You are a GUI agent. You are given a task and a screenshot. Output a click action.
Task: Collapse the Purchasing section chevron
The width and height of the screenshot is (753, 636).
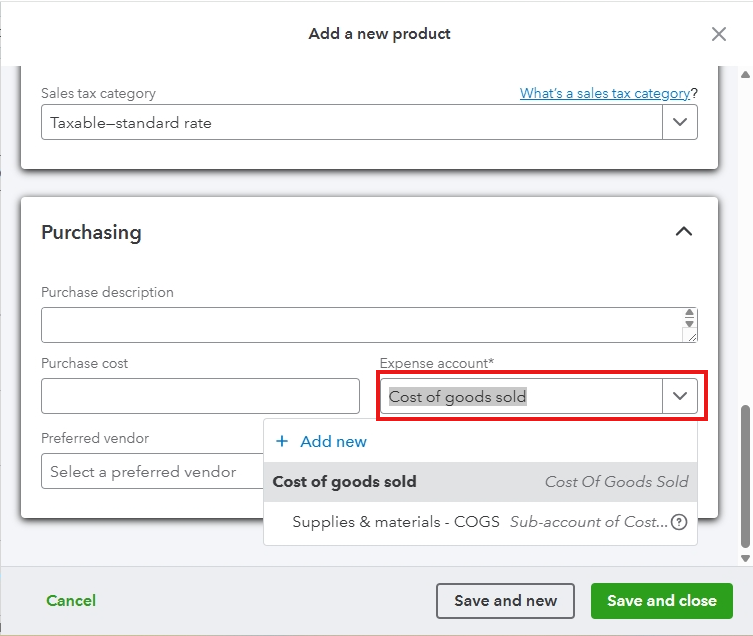tap(683, 232)
